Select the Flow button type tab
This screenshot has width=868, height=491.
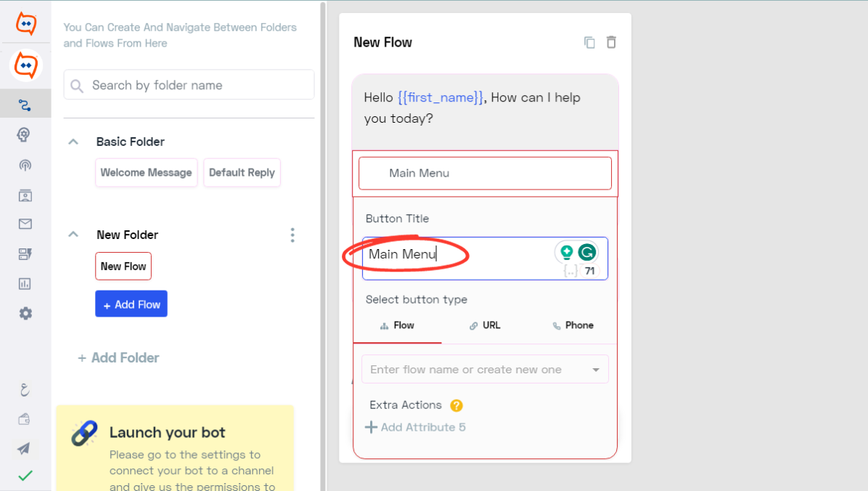click(398, 325)
